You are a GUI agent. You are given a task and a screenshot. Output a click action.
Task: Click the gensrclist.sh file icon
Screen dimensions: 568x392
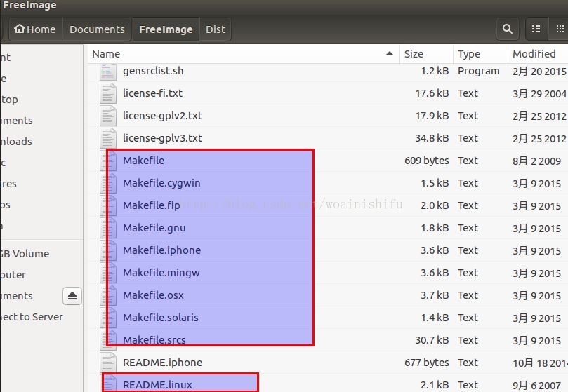[108, 72]
